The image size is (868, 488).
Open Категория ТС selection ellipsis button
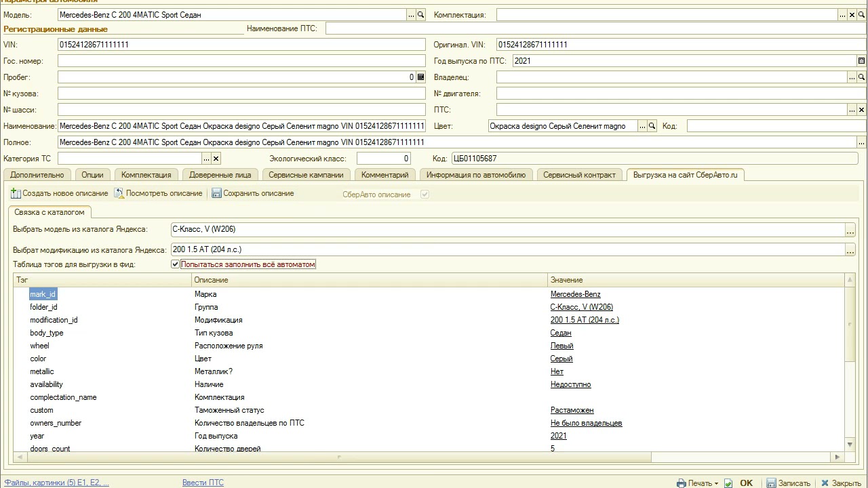(x=207, y=159)
